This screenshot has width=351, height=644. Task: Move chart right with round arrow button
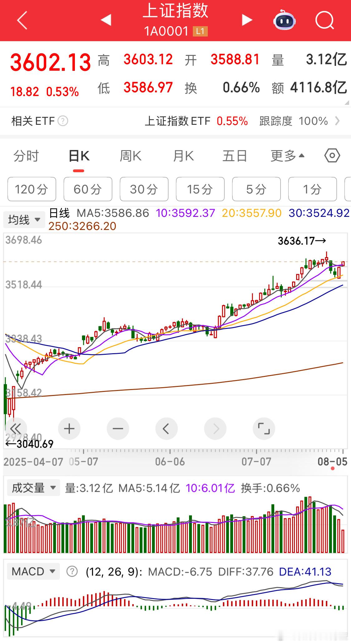215,428
